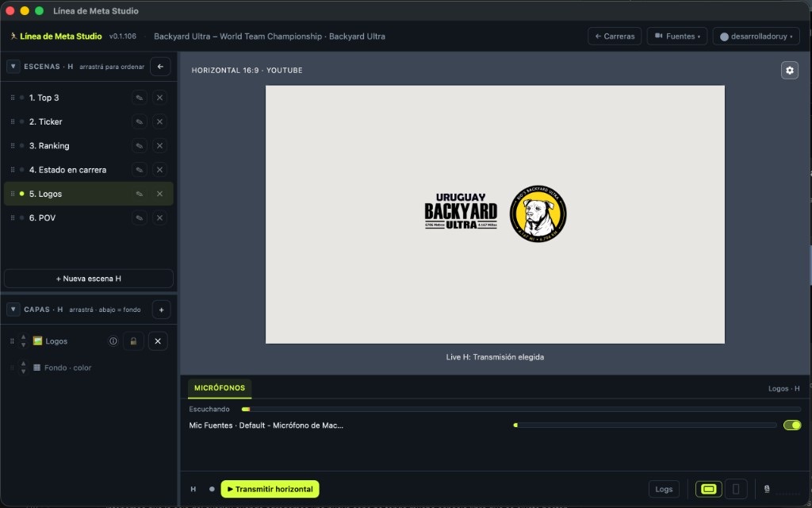Grab the drag handle of Ranking scene
Screen dimensions: 812x508
[x=13, y=146]
